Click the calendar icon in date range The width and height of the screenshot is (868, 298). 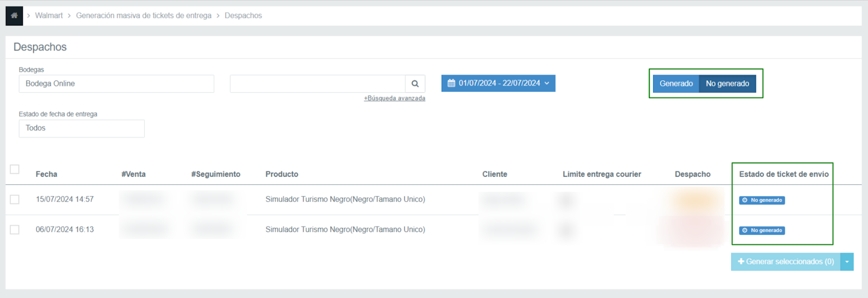click(451, 83)
